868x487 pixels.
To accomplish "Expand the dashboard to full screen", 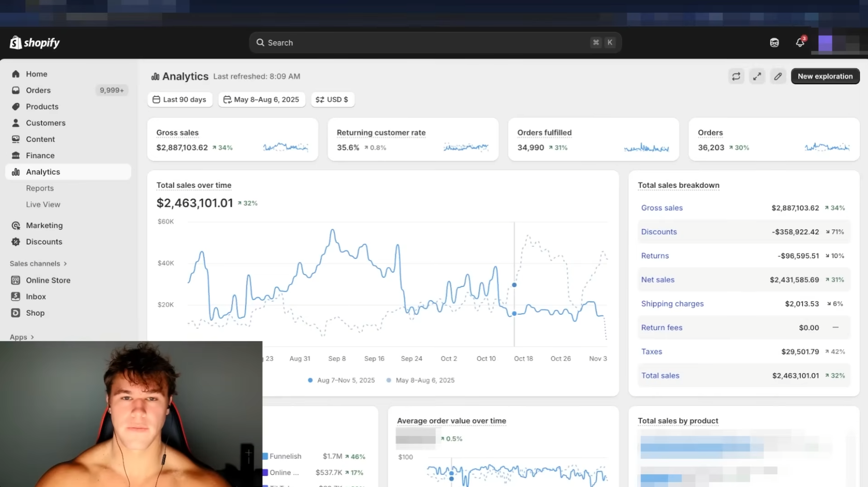I will click(x=757, y=76).
